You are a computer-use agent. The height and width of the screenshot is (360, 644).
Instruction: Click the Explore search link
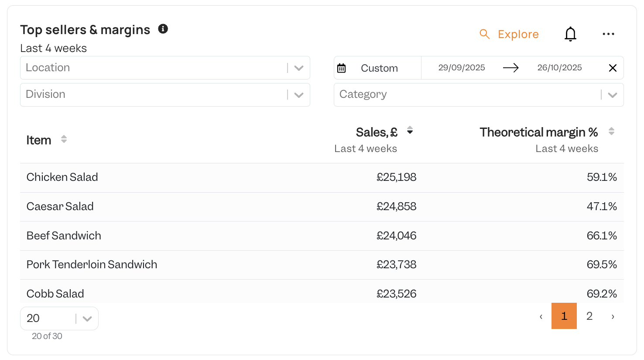pyautogui.click(x=509, y=34)
